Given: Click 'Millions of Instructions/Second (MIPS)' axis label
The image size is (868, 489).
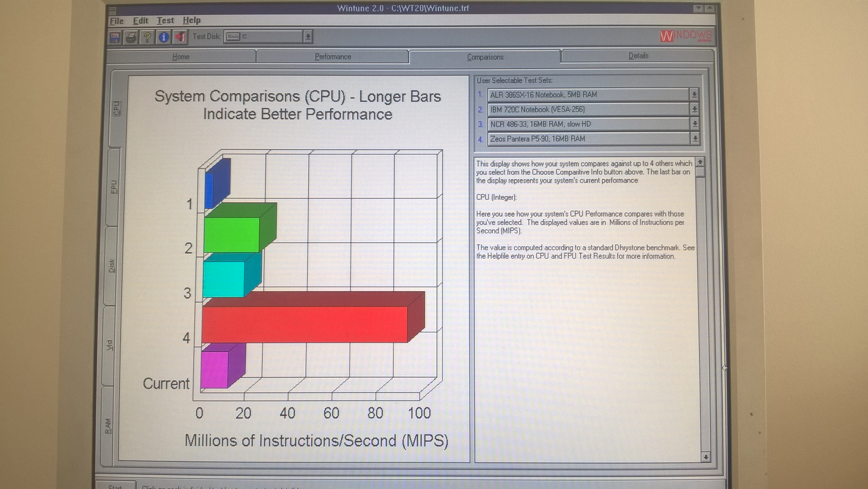Looking at the screenshot, I should (x=316, y=441).
